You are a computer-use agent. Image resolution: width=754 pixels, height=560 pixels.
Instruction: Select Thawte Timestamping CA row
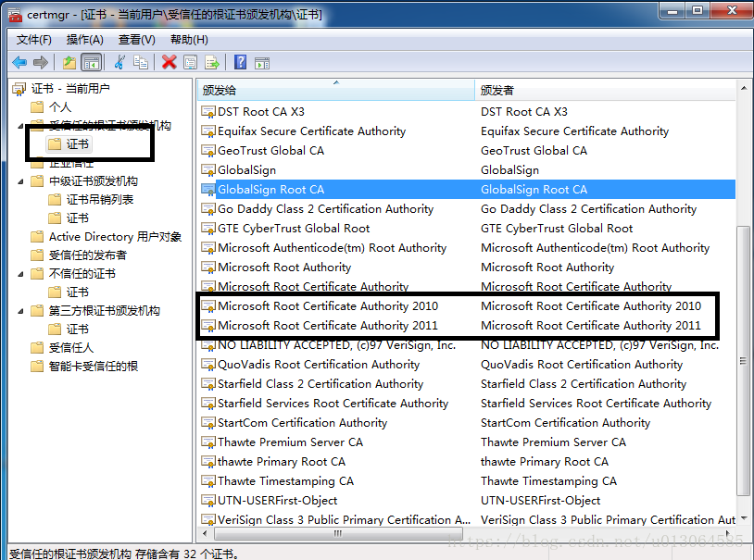[467, 481]
